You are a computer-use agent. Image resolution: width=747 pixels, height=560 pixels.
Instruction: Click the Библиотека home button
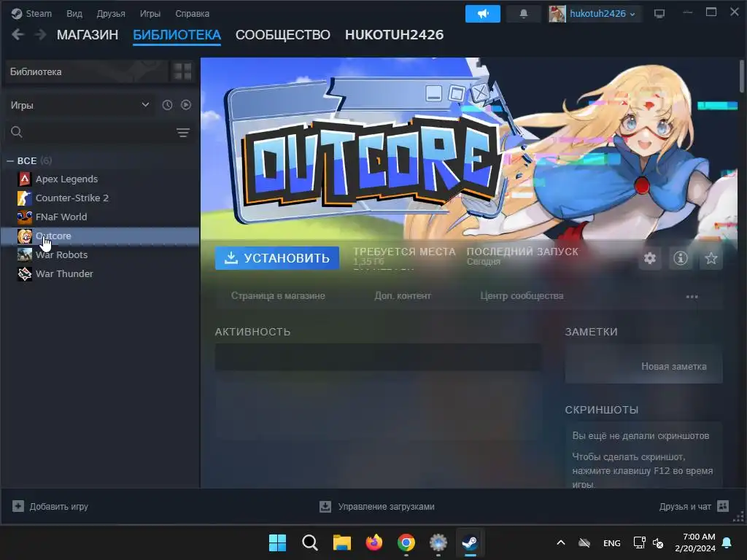[87, 71]
